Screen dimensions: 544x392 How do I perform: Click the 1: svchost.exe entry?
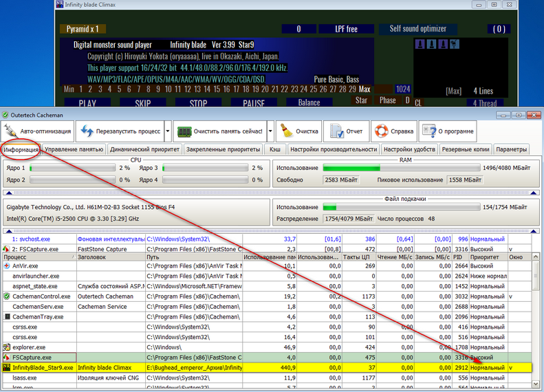(31, 239)
